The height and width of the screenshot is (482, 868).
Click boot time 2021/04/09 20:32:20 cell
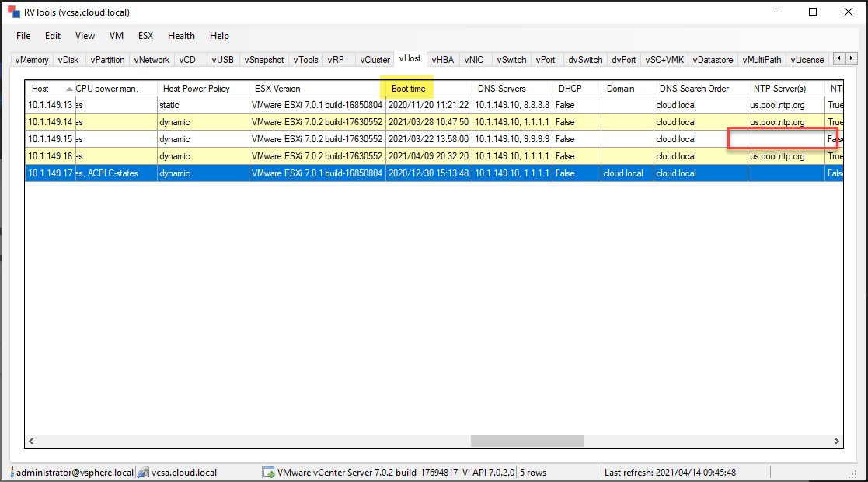(x=428, y=156)
